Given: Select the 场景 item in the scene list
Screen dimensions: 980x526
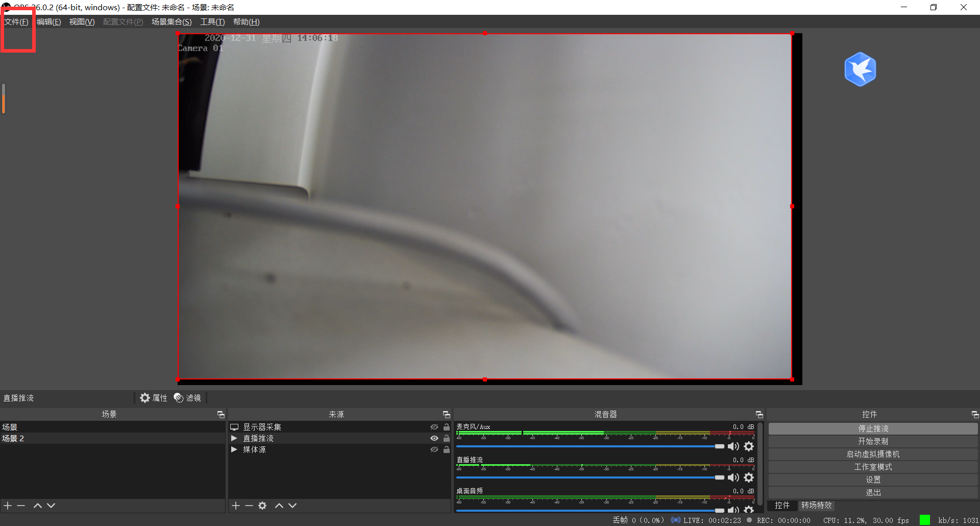Looking at the screenshot, I should click(x=112, y=427).
